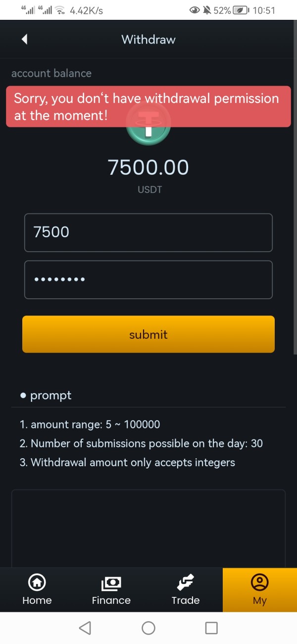Tap the empty box below the prompts
The width and height of the screenshot is (297, 644).
(148, 528)
